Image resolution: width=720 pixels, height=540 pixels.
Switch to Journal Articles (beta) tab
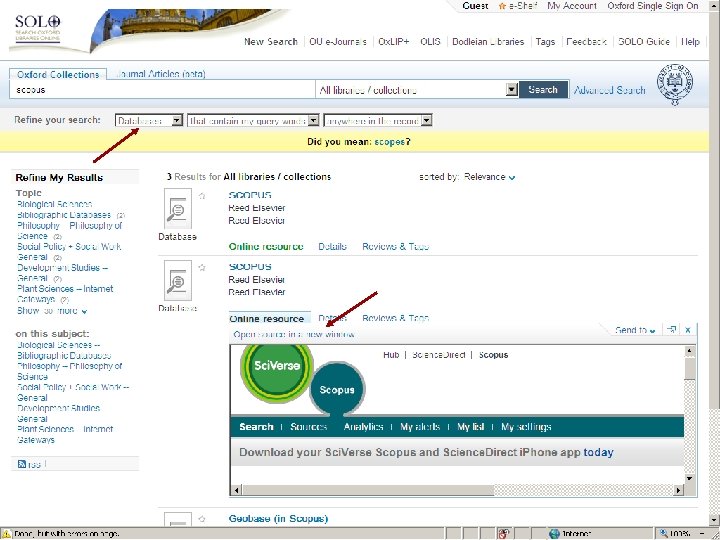click(x=160, y=73)
